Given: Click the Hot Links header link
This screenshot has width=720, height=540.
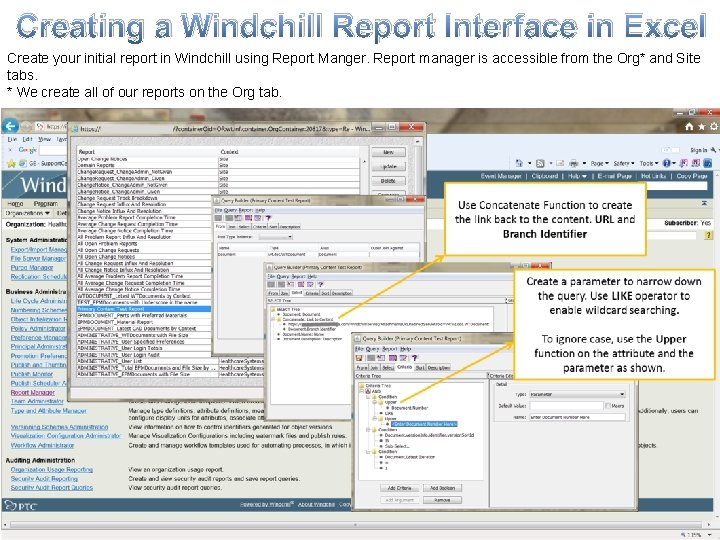Looking at the screenshot, I should (x=653, y=176).
